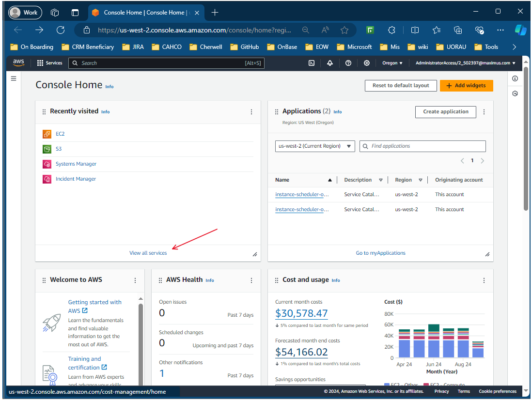Image resolution: width=532 pixels, height=401 pixels.
Task: Open the Services grid menu
Action: pyautogui.click(x=49, y=63)
